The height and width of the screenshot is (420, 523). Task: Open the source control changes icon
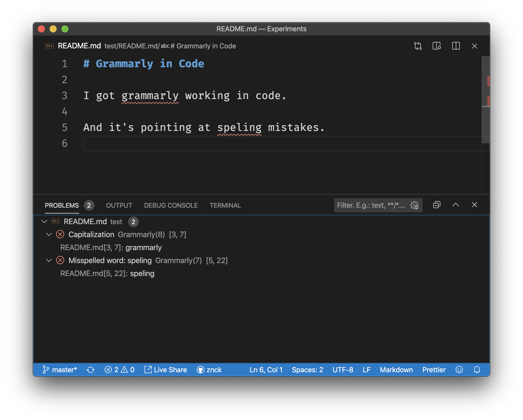click(x=418, y=46)
